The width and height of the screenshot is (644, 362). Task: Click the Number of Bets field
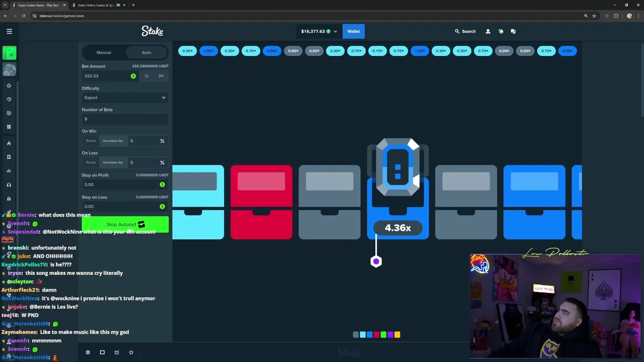tap(125, 119)
